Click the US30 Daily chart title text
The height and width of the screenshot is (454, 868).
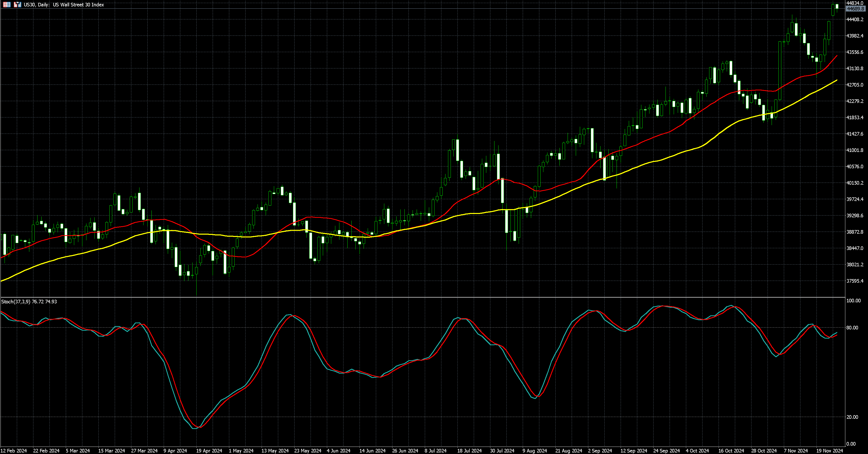coord(64,5)
